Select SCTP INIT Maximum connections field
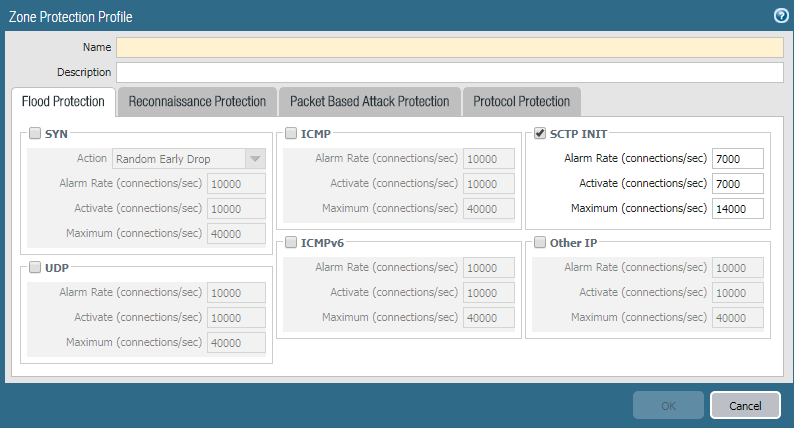The height and width of the screenshot is (428, 794). (738, 208)
